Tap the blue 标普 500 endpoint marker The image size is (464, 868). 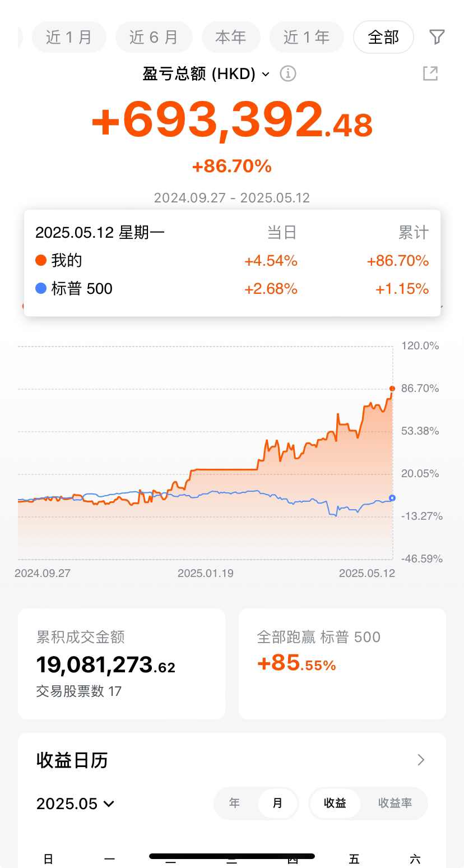(x=392, y=498)
